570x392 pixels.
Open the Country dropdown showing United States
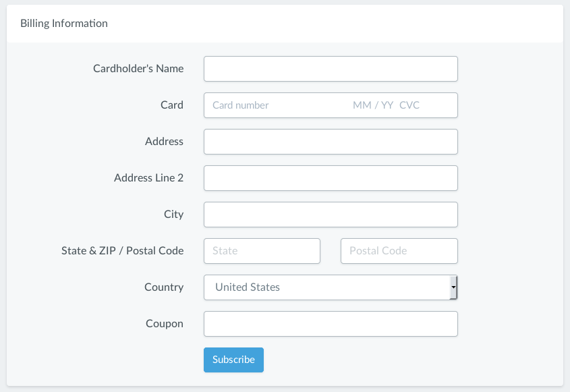point(331,287)
